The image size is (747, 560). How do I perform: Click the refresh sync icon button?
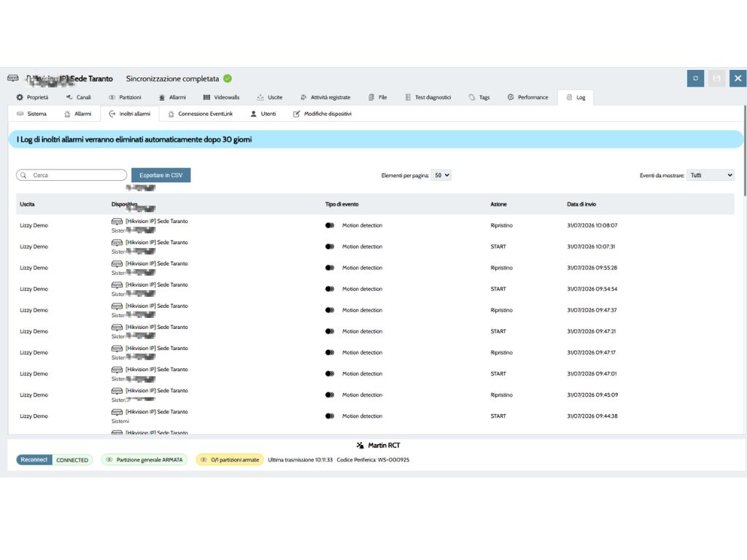tap(695, 79)
